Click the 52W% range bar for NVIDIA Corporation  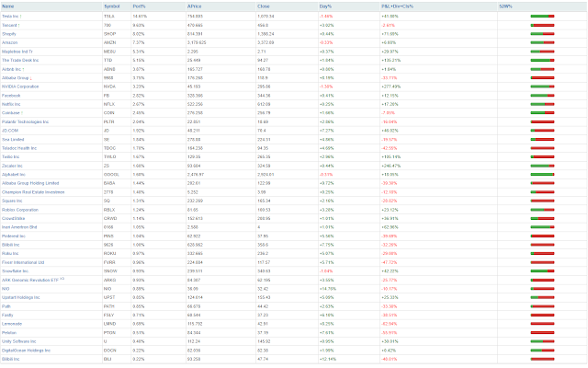pyautogui.click(x=542, y=86)
